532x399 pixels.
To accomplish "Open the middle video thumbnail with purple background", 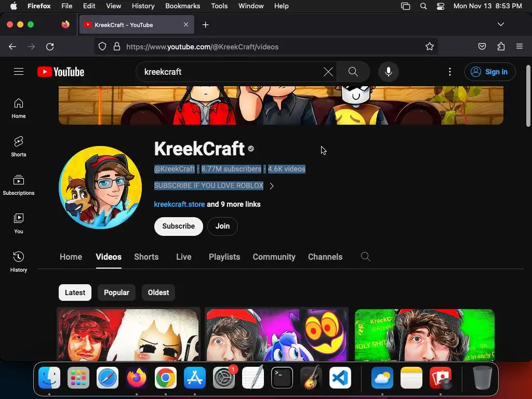I will pos(276,335).
